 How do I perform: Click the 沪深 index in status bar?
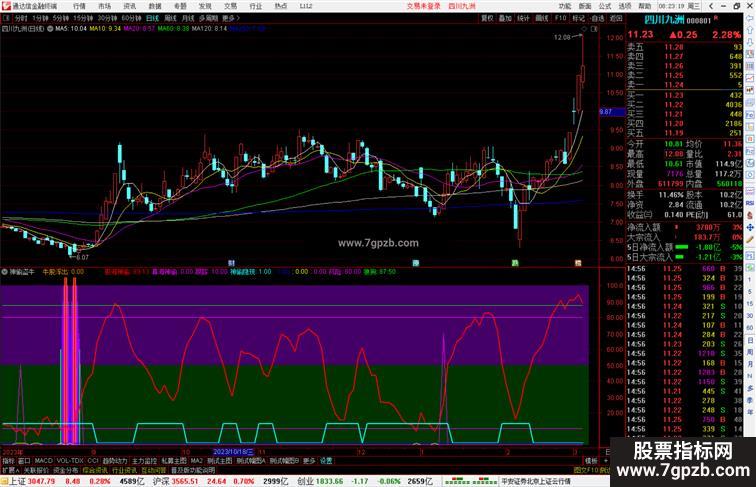(161, 481)
